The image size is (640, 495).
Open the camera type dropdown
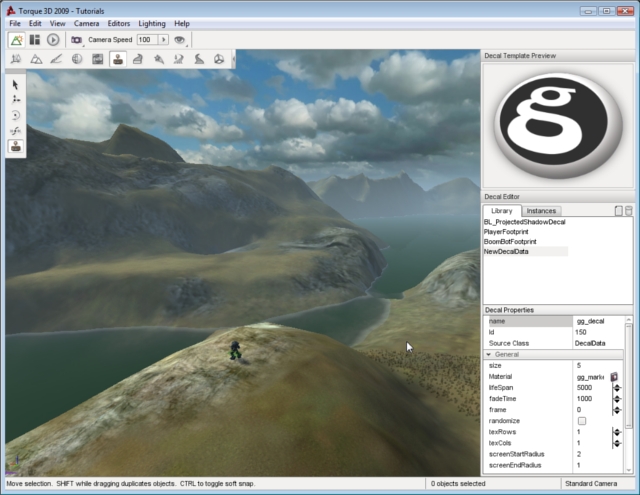[76, 40]
